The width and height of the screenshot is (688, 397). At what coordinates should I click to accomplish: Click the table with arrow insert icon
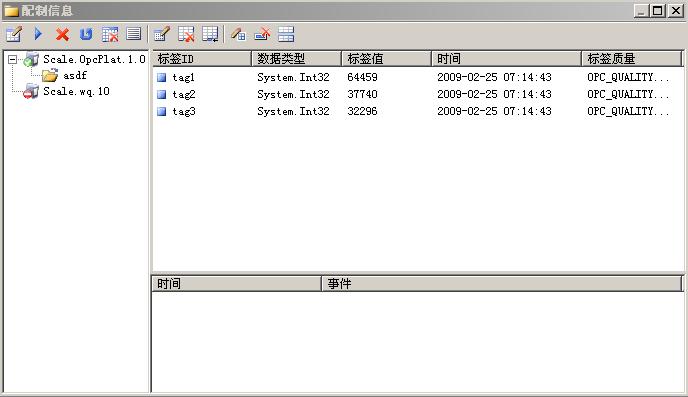[x=210, y=34]
